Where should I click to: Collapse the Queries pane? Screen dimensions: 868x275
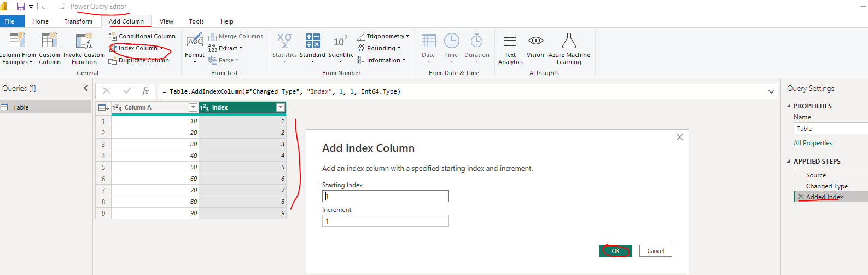85,88
